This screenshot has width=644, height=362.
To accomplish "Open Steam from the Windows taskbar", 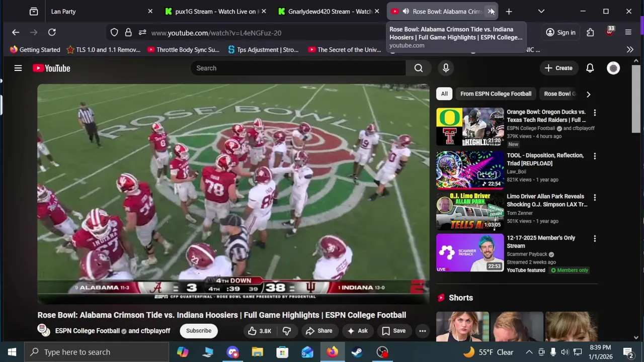I will [357, 352].
